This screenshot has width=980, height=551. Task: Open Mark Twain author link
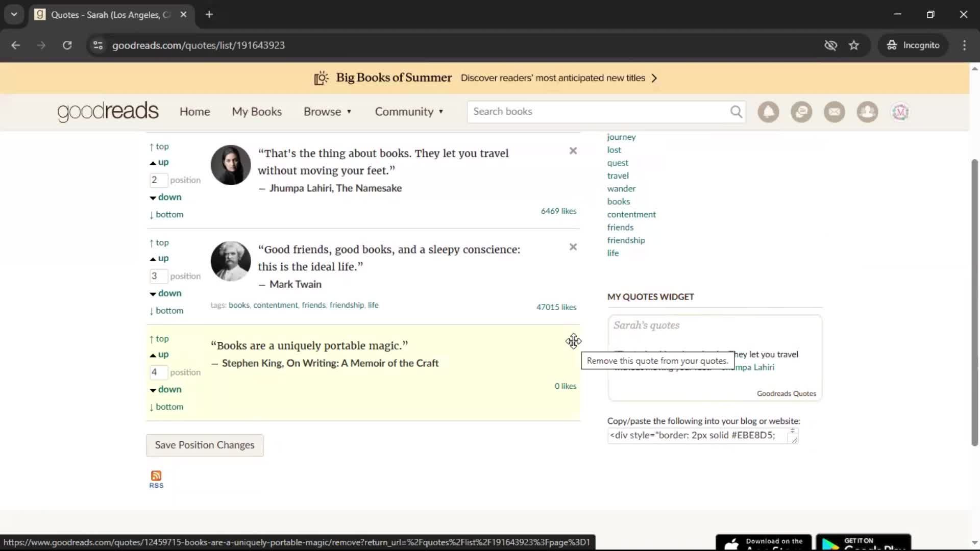[x=296, y=284]
